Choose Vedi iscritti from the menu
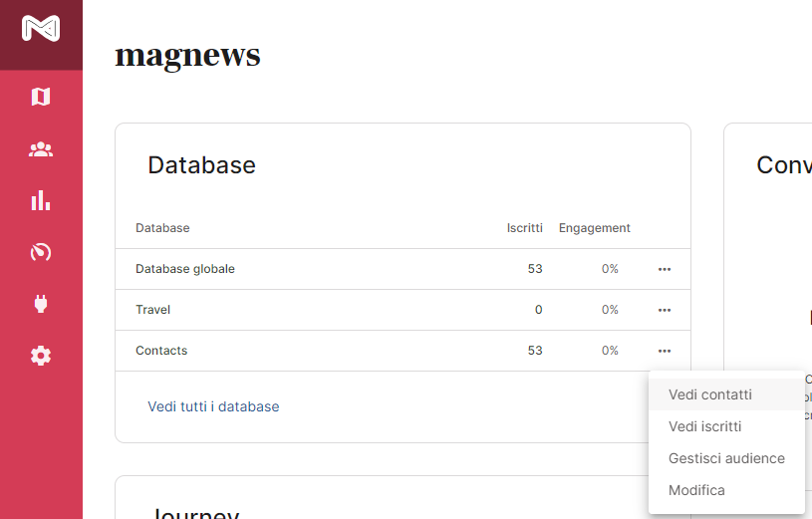The height and width of the screenshot is (519, 812). [726, 426]
